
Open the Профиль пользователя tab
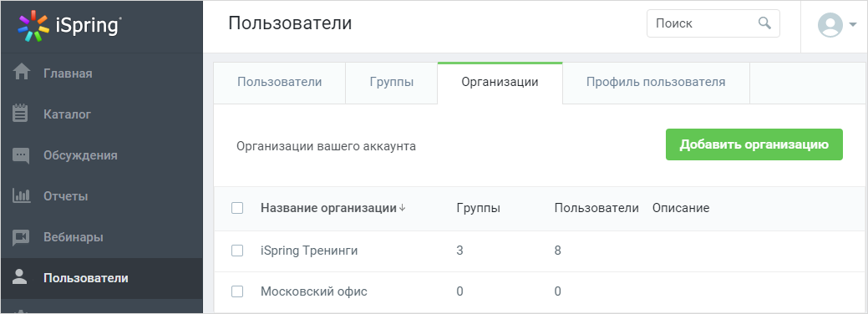pos(656,83)
